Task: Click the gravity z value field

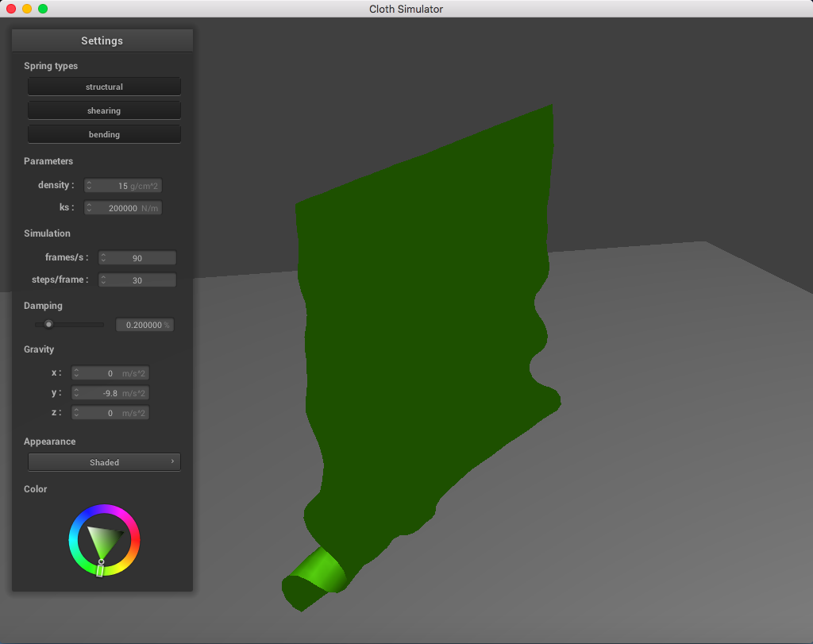Action: (x=110, y=413)
